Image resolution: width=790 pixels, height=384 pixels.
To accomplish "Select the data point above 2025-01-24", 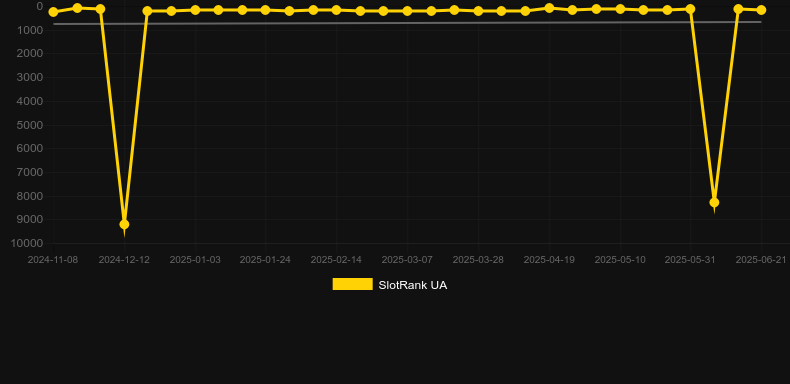I will tap(265, 10).
